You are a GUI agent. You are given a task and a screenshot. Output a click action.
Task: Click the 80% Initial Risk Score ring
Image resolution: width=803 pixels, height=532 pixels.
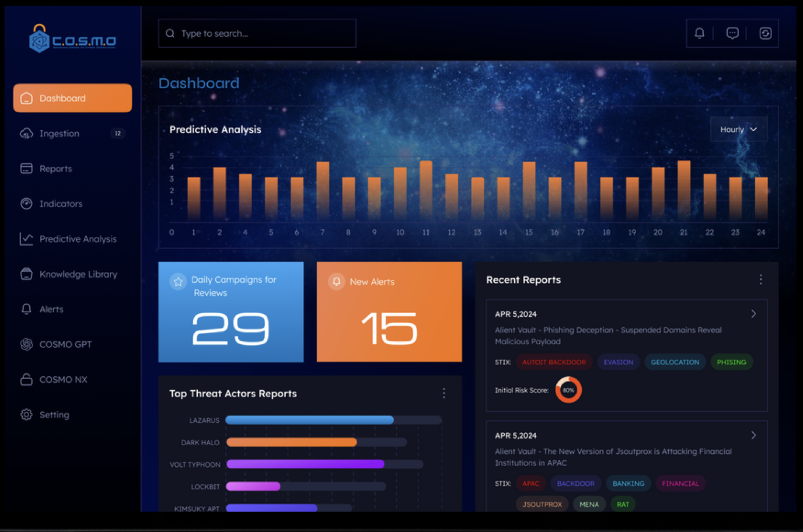click(x=568, y=389)
